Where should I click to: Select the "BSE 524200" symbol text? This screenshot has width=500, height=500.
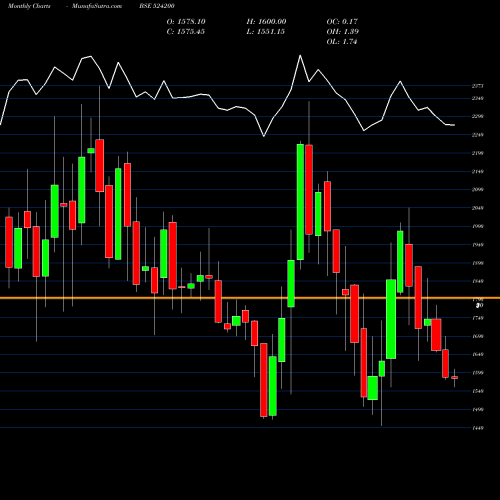[x=157, y=6]
